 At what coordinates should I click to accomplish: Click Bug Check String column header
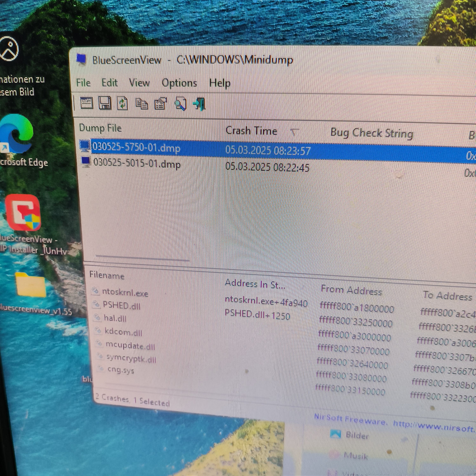371,133
